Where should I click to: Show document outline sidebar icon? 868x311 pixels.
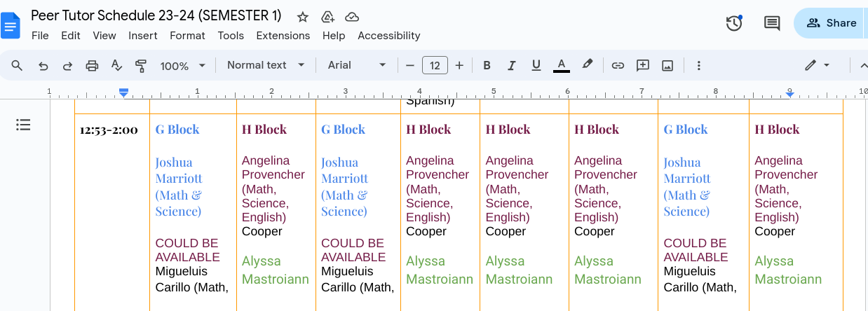(x=23, y=125)
